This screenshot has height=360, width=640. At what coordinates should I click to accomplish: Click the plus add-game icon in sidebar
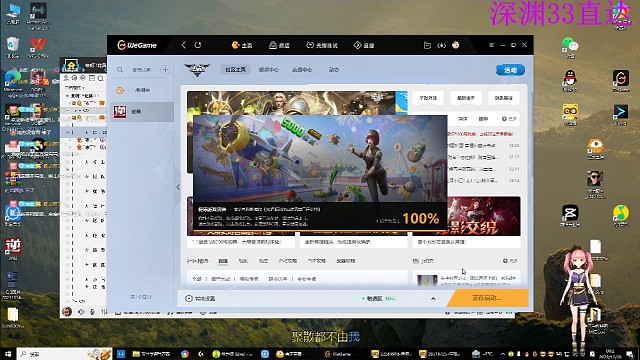(x=165, y=70)
